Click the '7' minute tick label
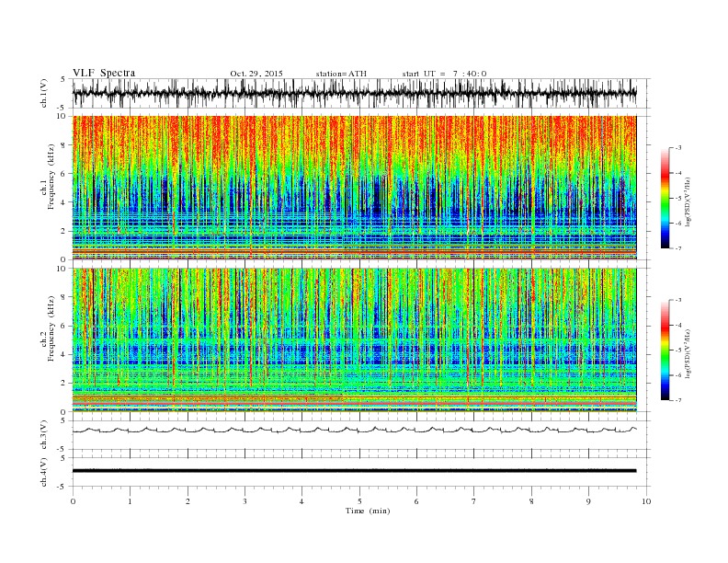The height and width of the screenshot is (563, 728). click(x=473, y=501)
